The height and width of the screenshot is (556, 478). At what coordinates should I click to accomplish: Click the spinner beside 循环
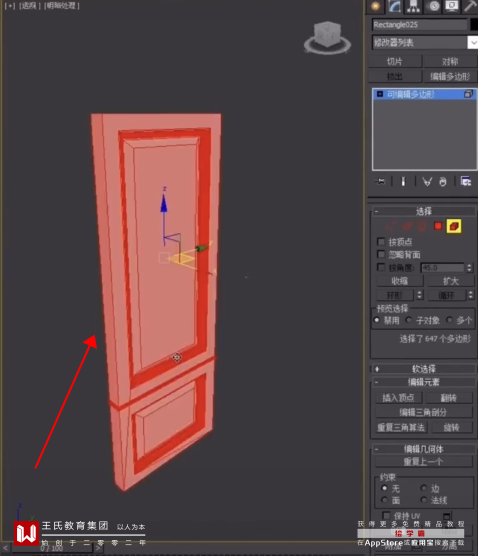pos(471,295)
